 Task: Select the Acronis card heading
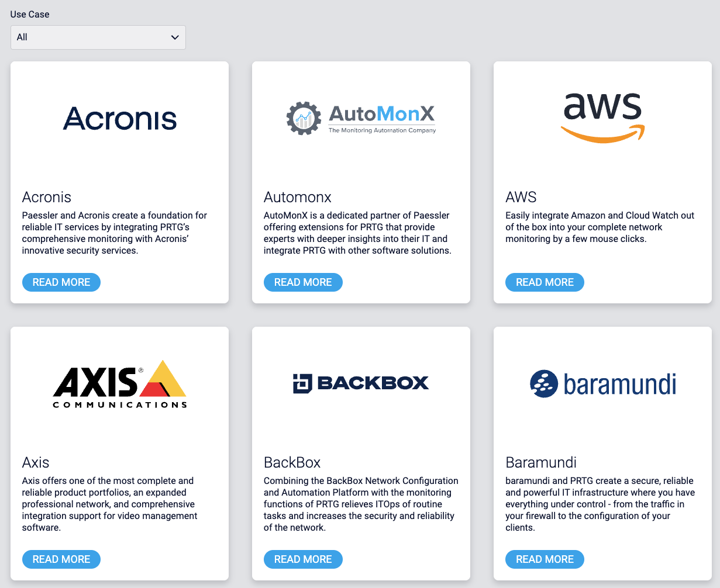47,197
